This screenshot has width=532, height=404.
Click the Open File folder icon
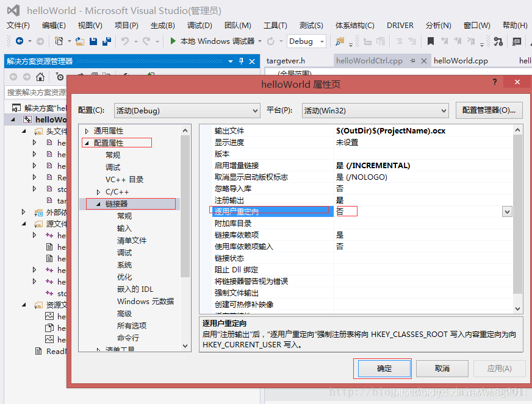pyautogui.click(x=80, y=41)
